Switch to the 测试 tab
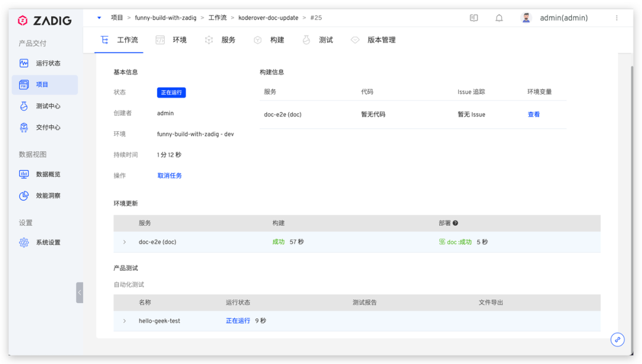 coord(317,40)
